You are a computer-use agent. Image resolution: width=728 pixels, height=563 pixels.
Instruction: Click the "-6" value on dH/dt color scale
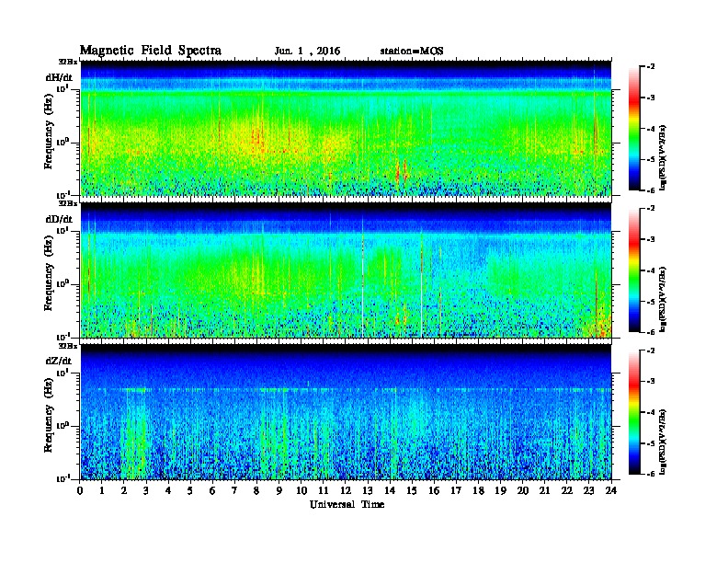coord(651,190)
